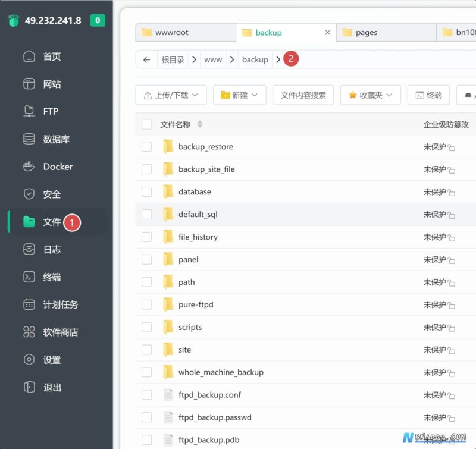476x449 pixels.
Task: Check the box for database folder
Action: (x=146, y=191)
